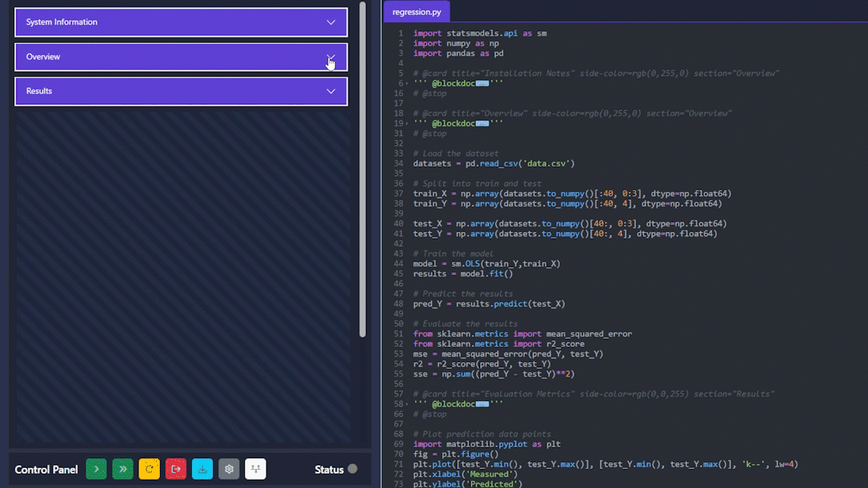868x488 pixels.
Task: Click the '# Split into train and test' comment
Action: click(477, 184)
